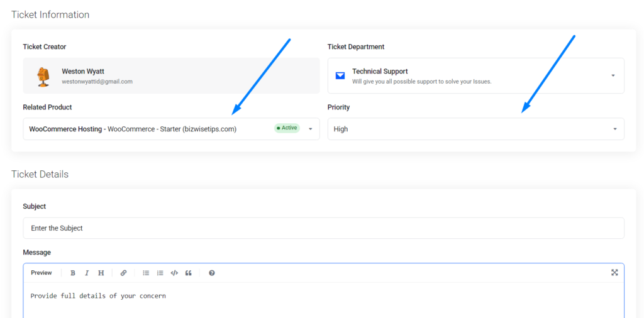644x318 pixels.
Task: Expand message editor to fullscreen
Action: pyautogui.click(x=614, y=273)
